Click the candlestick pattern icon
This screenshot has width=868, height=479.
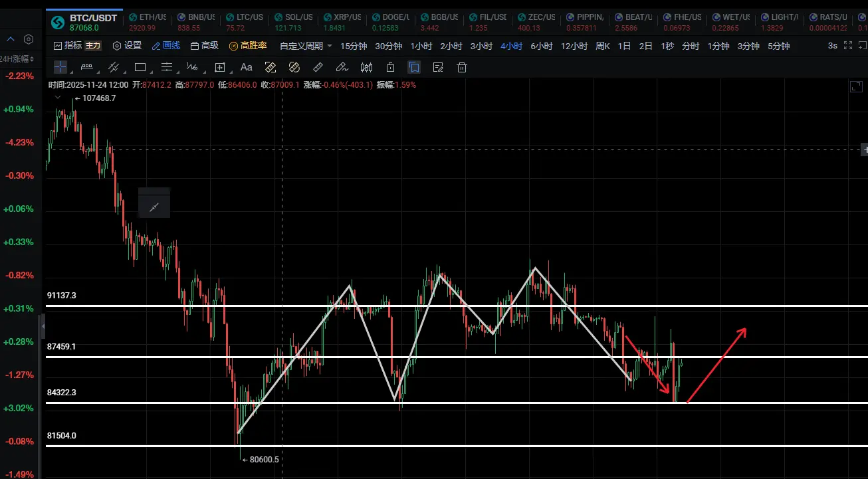(366, 67)
